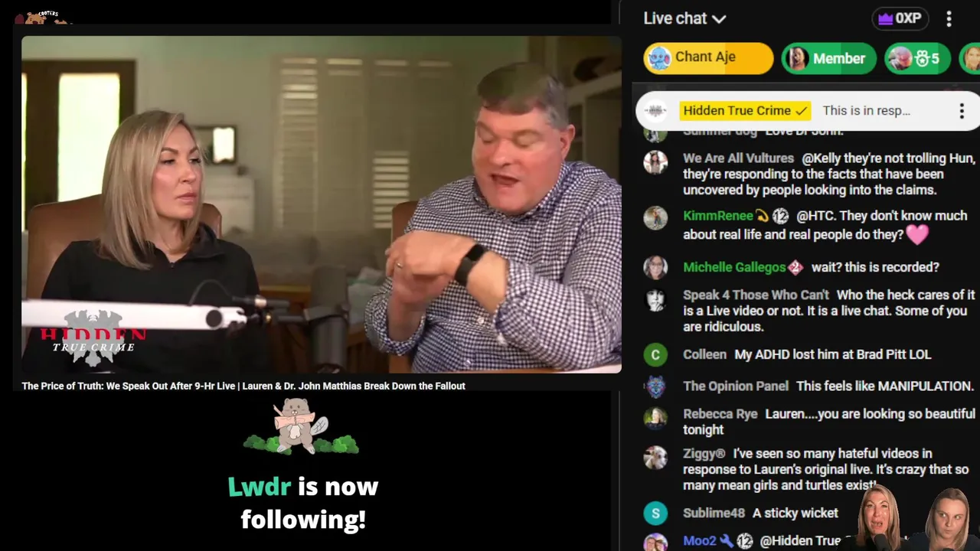
Task: Click We Are All Vultures avatar
Action: pyautogui.click(x=655, y=162)
